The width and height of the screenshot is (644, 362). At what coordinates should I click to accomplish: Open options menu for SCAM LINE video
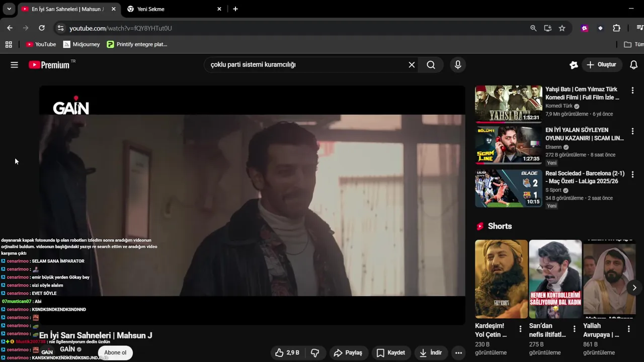pyautogui.click(x=632, y=131)
